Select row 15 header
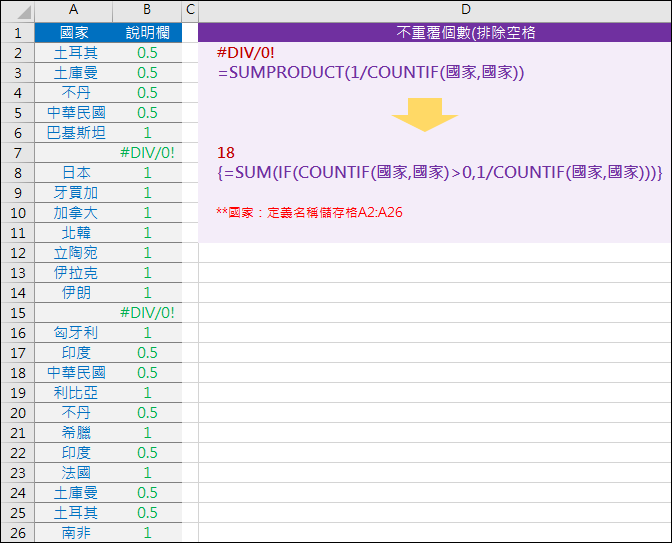The height and width of the screenshot is (543, 672). (x=18, y=313)
